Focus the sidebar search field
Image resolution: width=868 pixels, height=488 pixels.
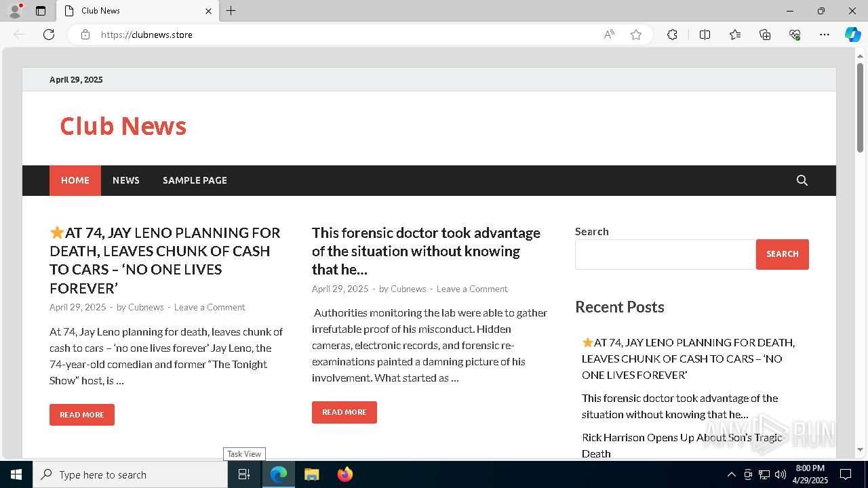pos(665,254)
